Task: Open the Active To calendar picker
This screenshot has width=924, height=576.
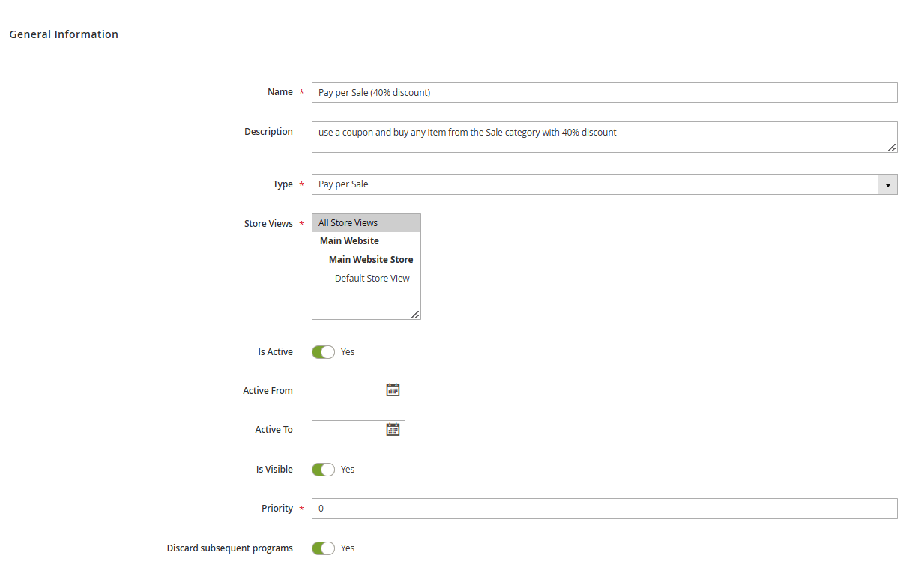Action: (x=393, y=429)
